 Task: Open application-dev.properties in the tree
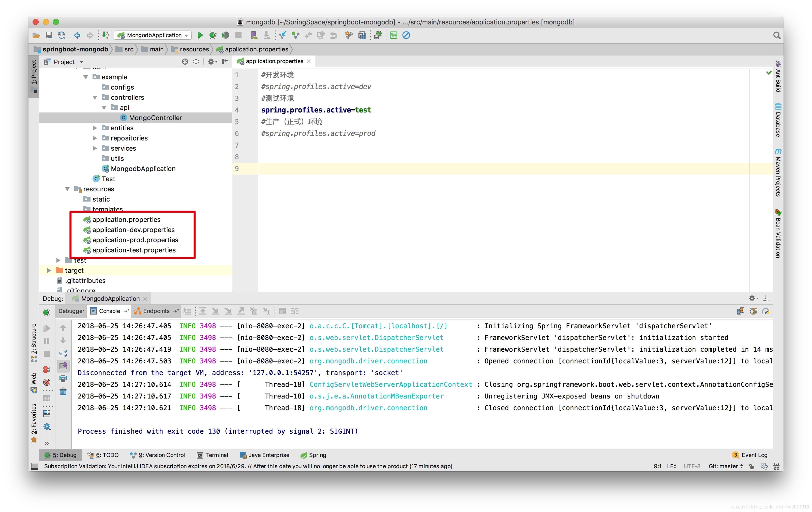(x=133, y=230)
